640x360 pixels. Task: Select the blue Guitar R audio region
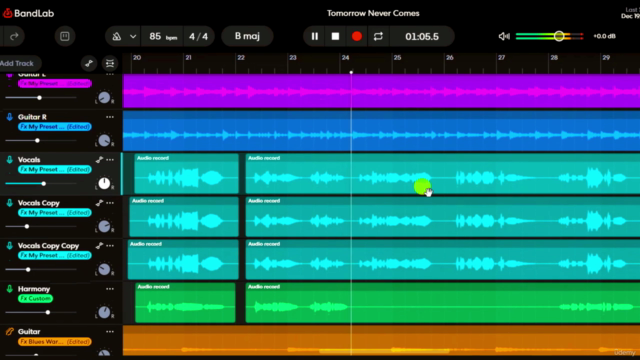381,131
